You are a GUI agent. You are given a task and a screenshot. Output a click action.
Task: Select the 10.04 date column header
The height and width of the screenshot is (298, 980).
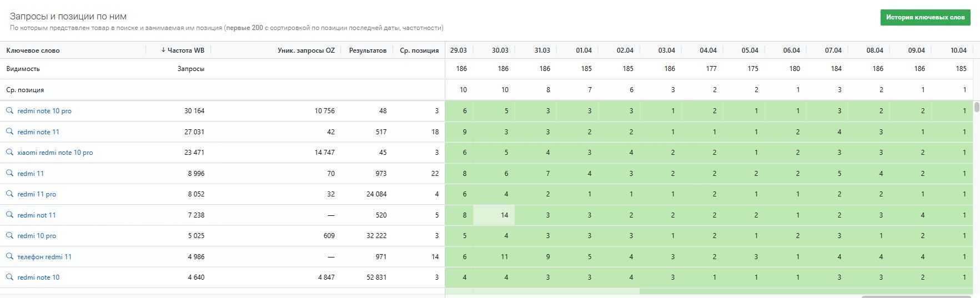pyautogui.click(x=958, y=50)
